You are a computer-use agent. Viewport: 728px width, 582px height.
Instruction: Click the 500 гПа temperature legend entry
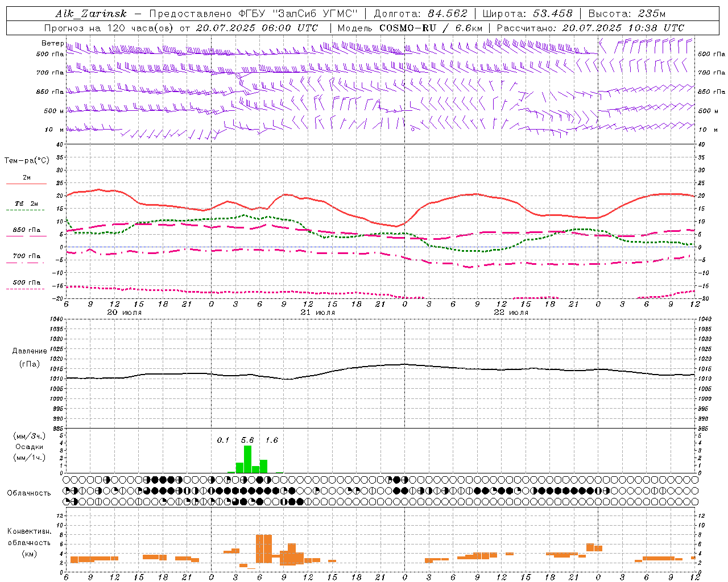click(x=26, y=284)
